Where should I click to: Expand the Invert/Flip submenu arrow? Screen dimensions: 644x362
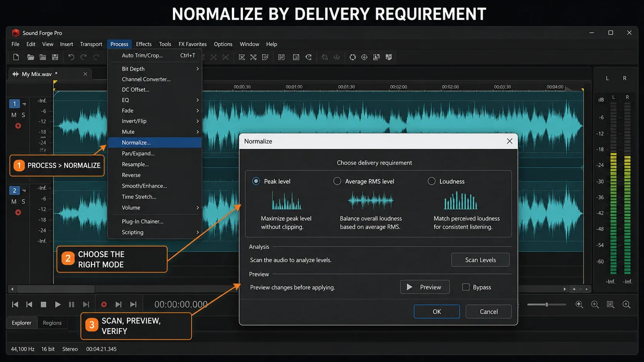point(198,121)
